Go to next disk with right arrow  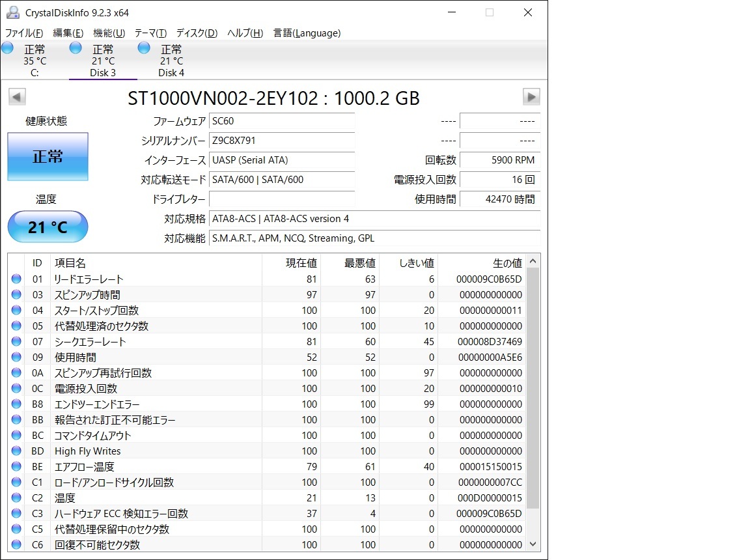point(531,97)
